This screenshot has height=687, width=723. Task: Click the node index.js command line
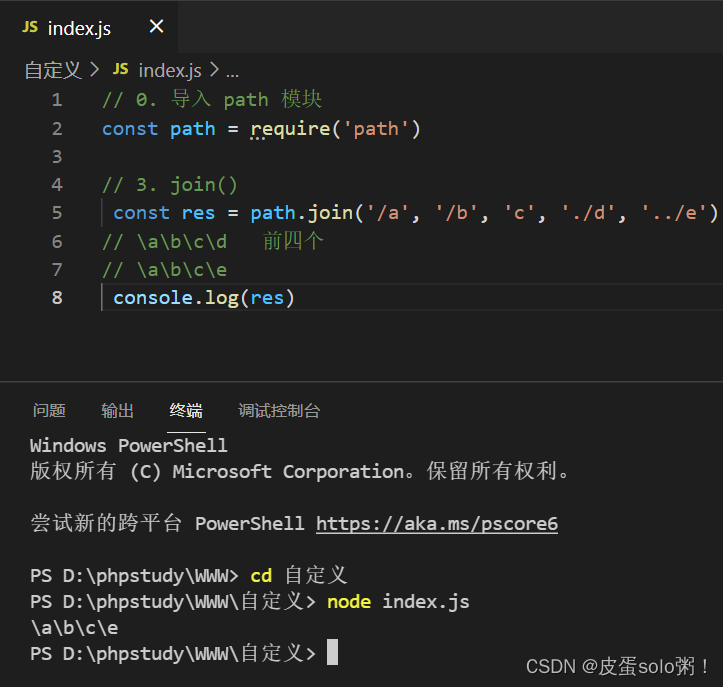coord(398,602)
